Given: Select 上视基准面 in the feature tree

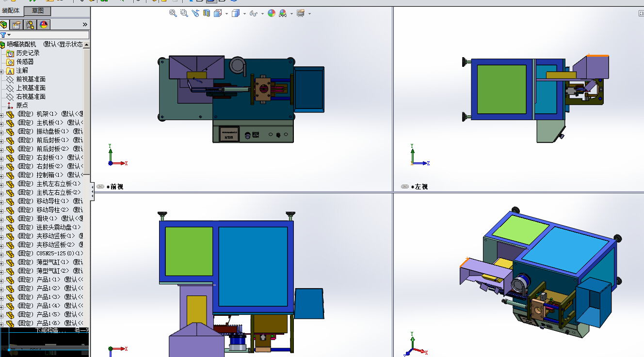Looking at the screenshot, I should click(x=31, y=88).
